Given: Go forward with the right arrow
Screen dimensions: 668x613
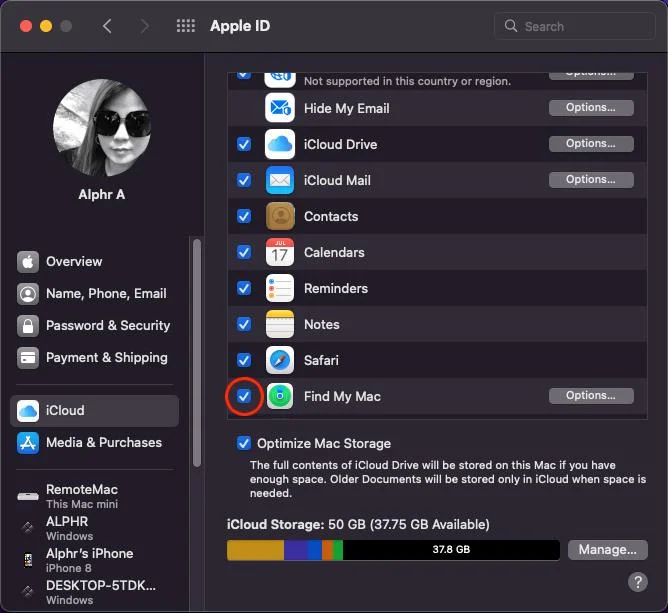Looking at the screenshot, I should coord(145,26).
